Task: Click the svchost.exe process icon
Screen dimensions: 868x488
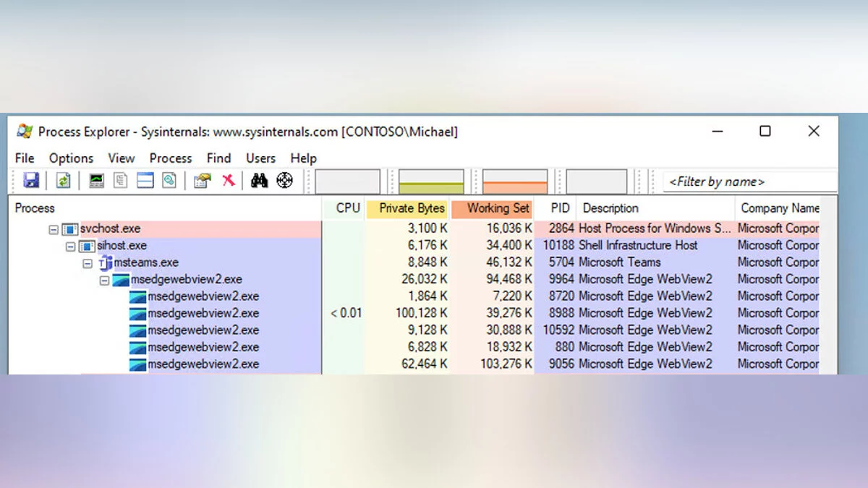Action: [70, 229]
